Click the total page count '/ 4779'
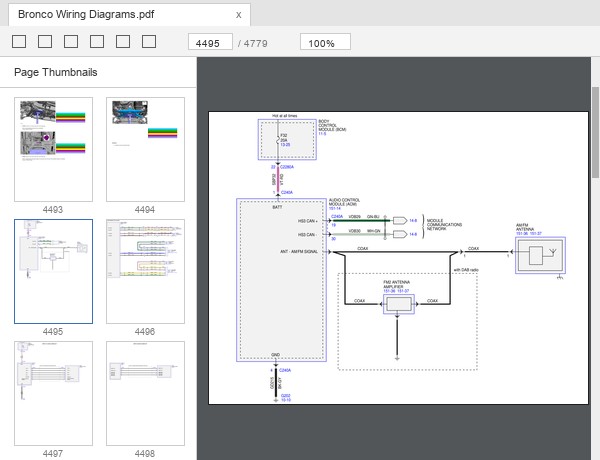This screenshot has height=460, width=600. coord(253,43)
